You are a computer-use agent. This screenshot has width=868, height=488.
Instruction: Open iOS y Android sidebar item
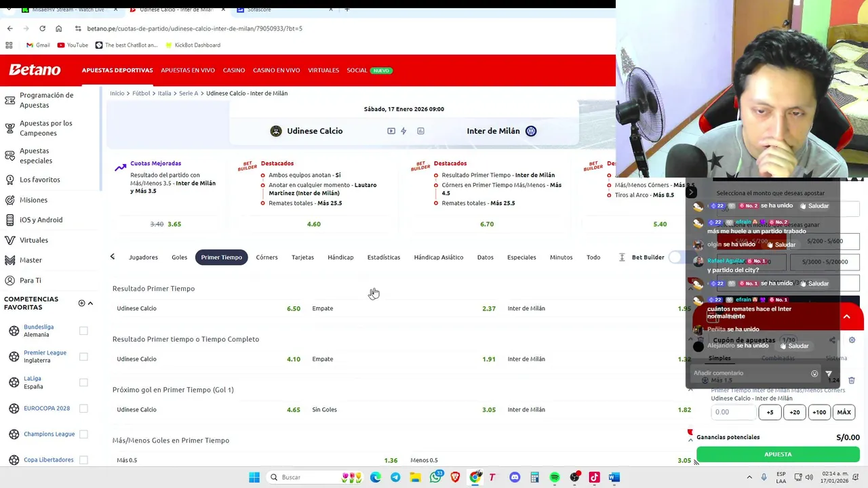[41, 220]
